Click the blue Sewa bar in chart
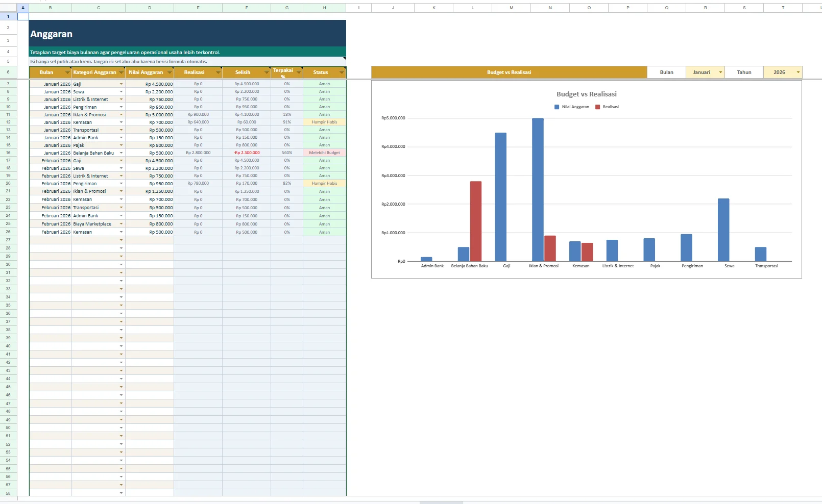 723,230
